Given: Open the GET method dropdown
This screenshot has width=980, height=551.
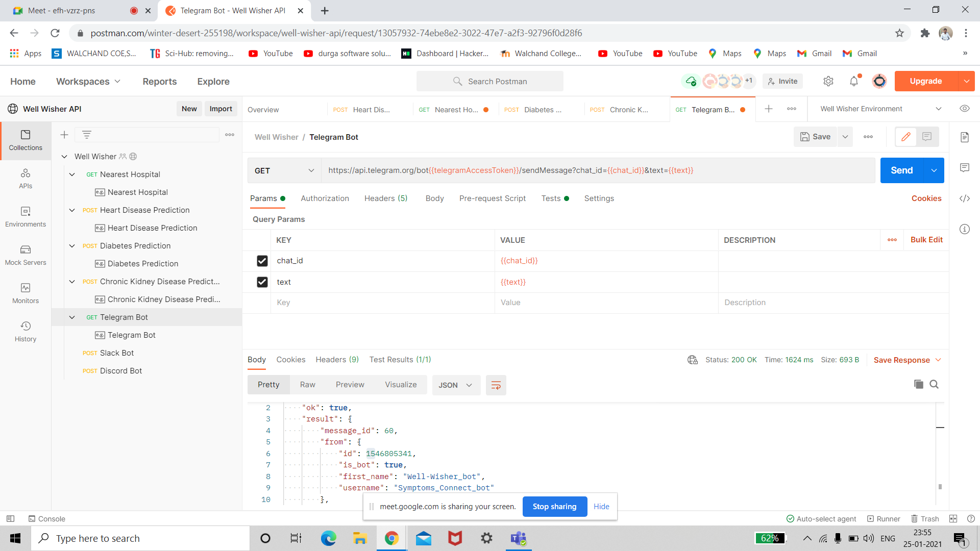Looking at the screenshot, I should click(x=284, y=170).
